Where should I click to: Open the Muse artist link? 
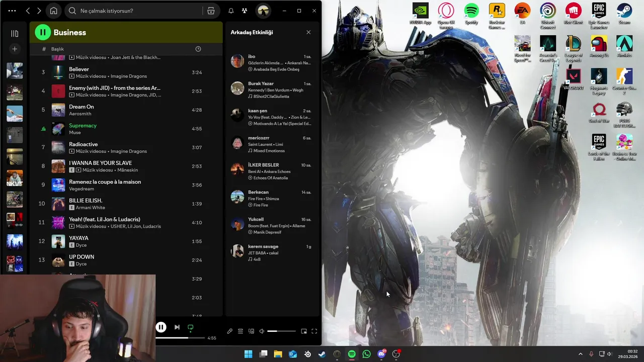[74, 133]
